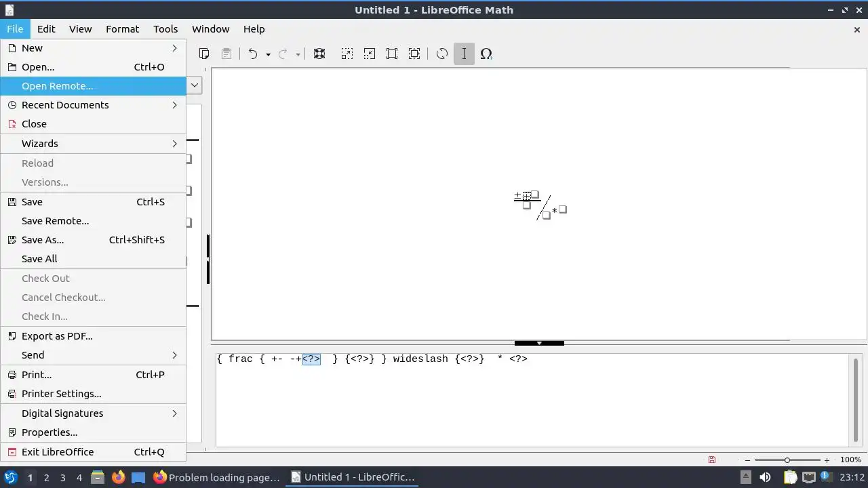Click the sidebar collapse handle on splitter
The width and height of the screenshot is (868, 488).
[x=208, y=260]
